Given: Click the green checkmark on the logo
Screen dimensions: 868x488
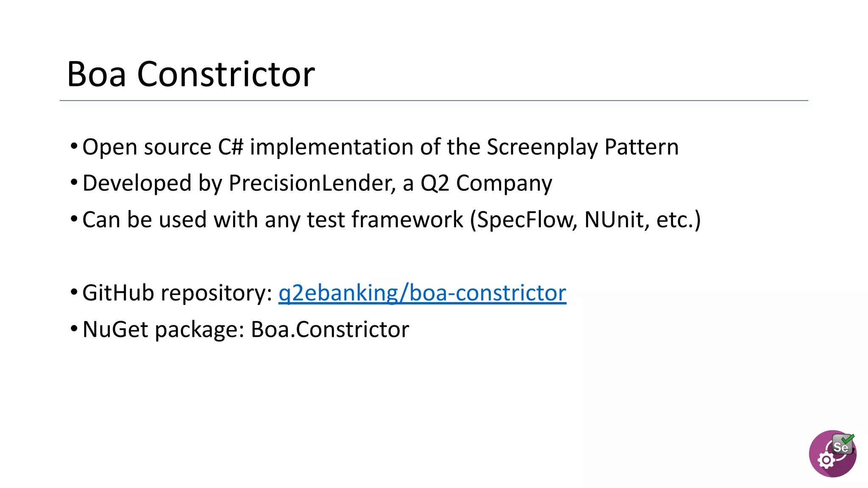Looking at the screenshot, I should [848, 439].
